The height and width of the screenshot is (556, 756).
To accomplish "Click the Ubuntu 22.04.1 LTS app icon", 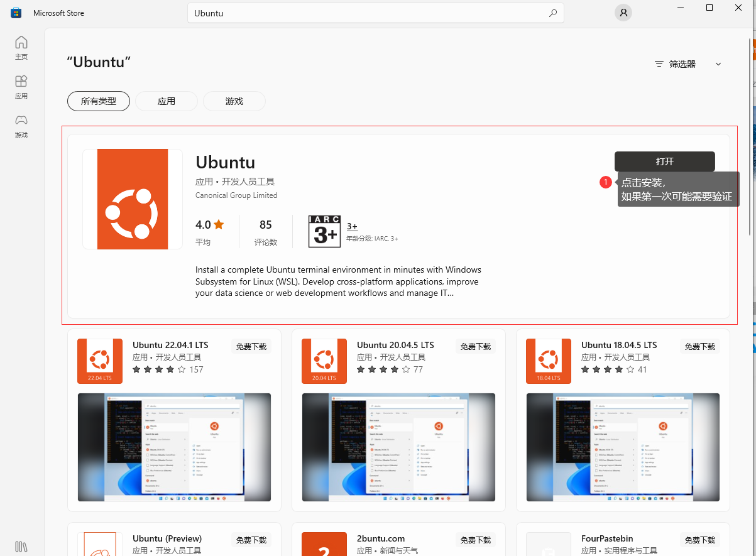I will pos(100,361).
